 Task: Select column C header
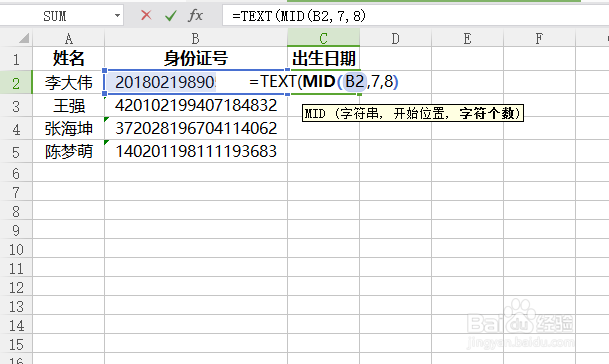tap(324, 38)
